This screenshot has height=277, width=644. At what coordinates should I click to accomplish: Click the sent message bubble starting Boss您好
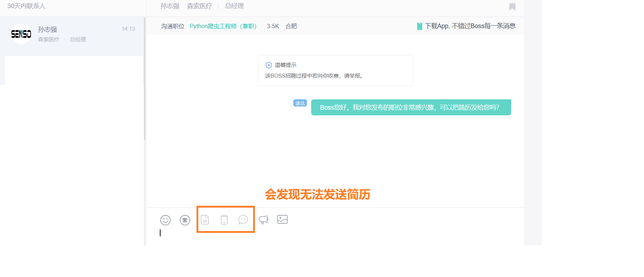[411, 107]
